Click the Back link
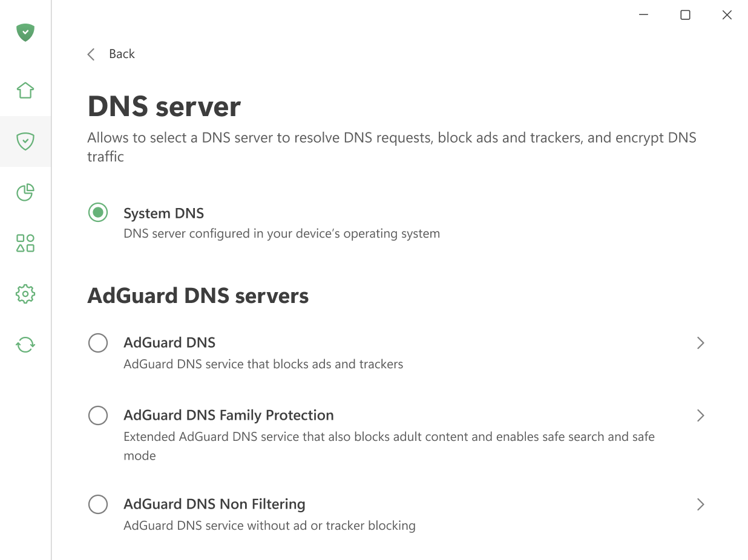 [x=122, y=54]
